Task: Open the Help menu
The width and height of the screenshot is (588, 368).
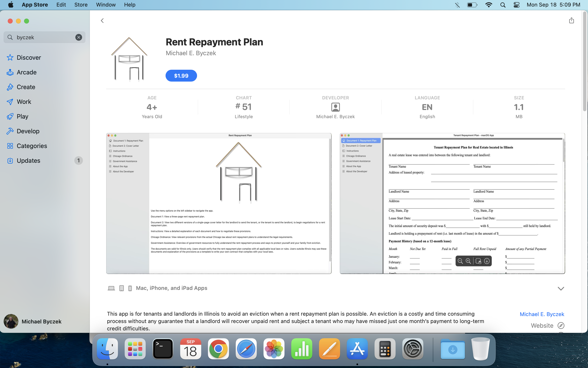Action: [x=129, y=5]
